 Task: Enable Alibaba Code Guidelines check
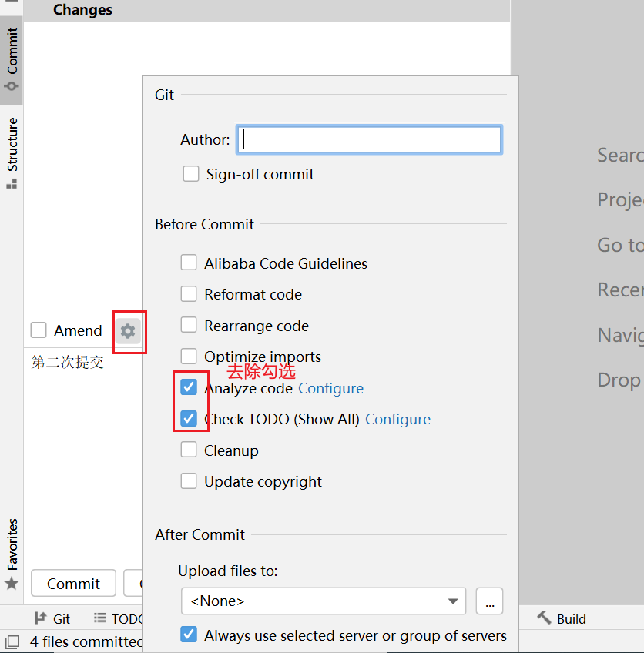(189, 263)
